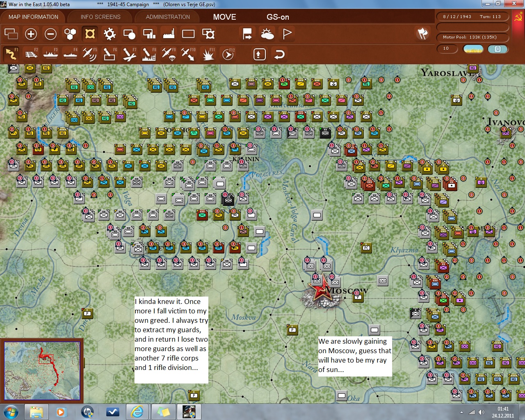Open the Info Screens tab
525x420 pixels.
click(100, 17)
